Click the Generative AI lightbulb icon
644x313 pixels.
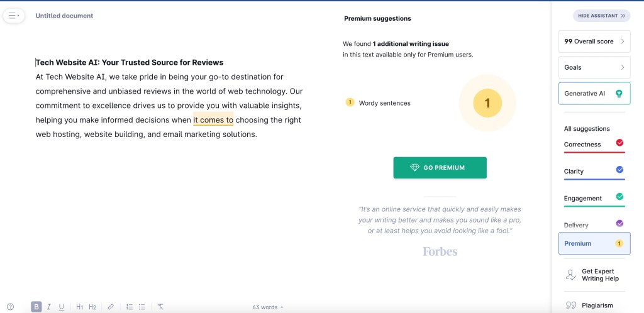[x=619, y=94]
